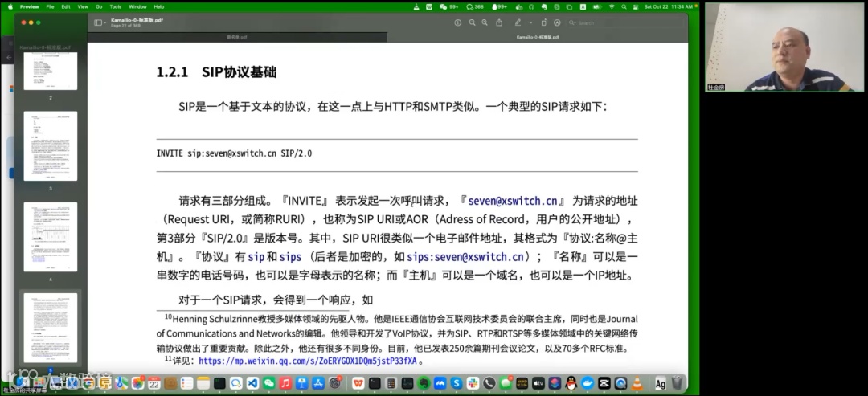
Task: Open the Apple menu
Action: (x=9, y=6)
